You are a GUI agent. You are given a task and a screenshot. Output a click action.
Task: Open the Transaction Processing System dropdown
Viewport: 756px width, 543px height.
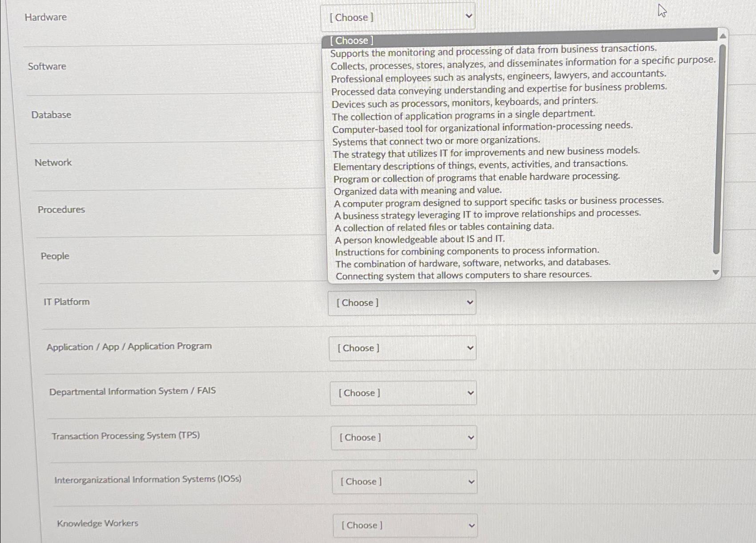pos(404,438)
